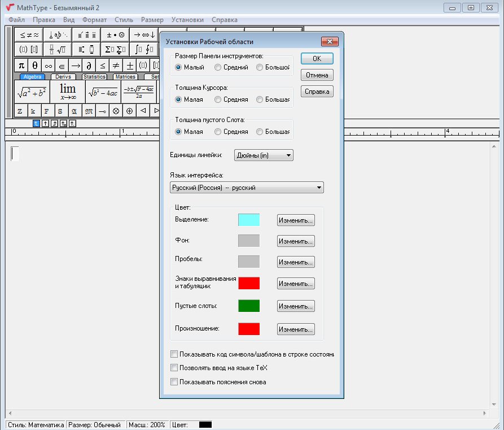Select Большой toolbar size
The width and height of the screenshot is (504, 430).
(273, 67)
